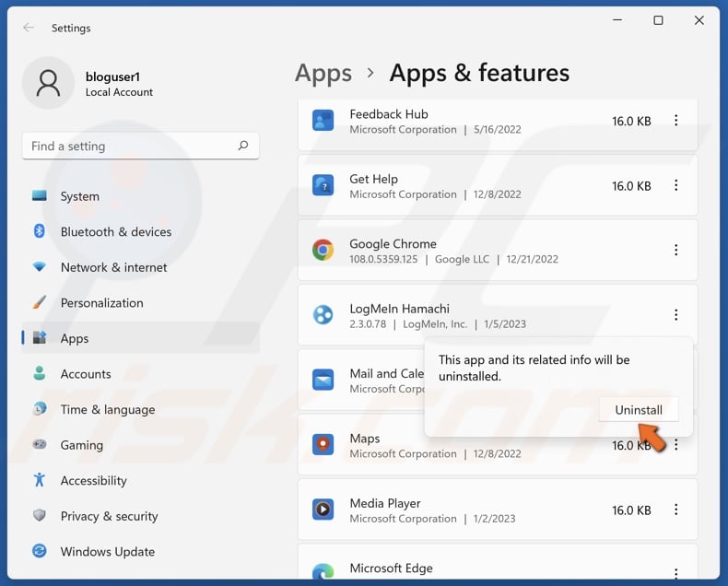Select Privacy & security in sidebar
728x586 pixels.
click(109, 516)
